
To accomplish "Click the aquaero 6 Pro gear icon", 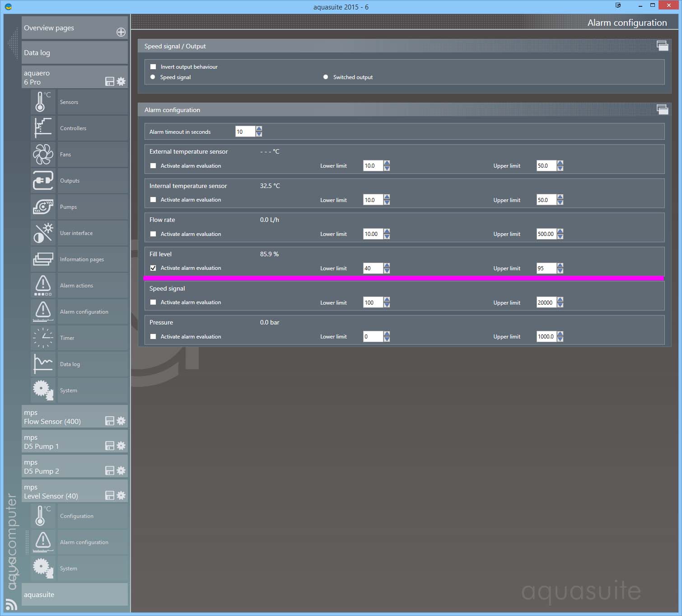I will [x=121, y=81].
